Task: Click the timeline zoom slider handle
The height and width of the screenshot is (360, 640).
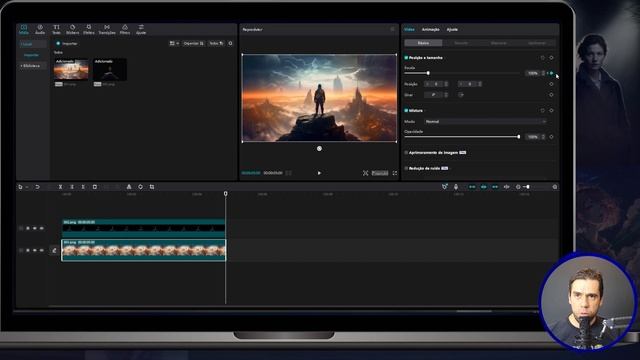Action: 527,187
